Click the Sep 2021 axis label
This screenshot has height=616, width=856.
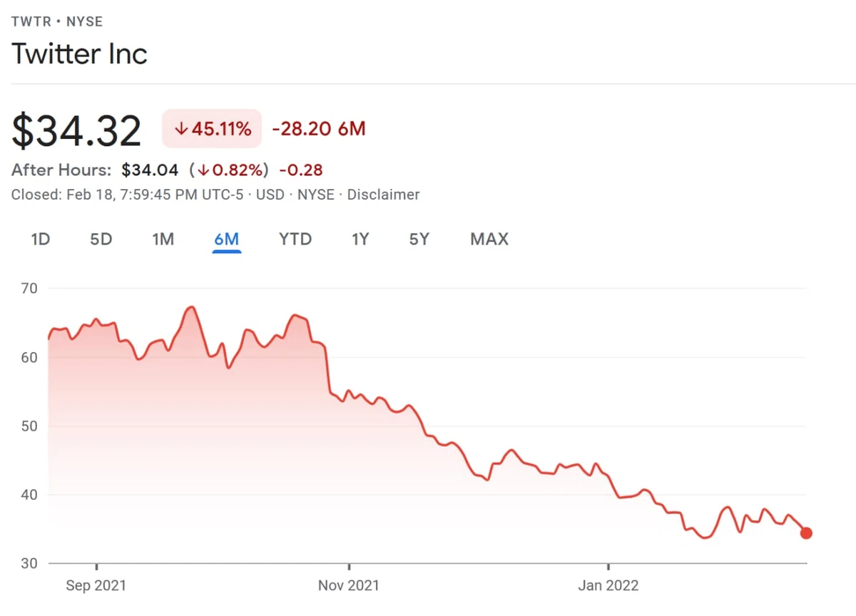click(96, 585)
